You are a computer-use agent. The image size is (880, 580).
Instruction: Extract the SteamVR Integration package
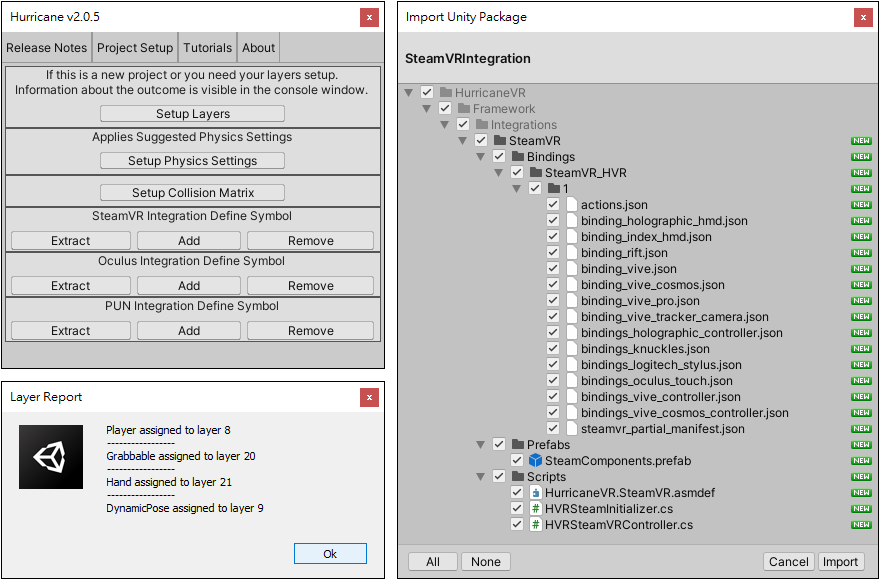(x=71, y=240)
